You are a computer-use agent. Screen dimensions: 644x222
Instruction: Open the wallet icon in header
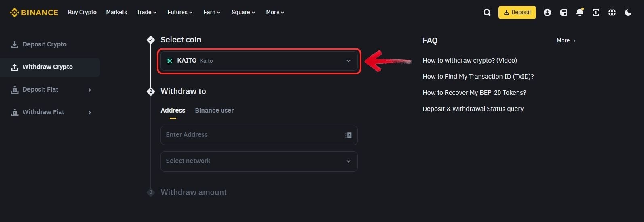563,13
